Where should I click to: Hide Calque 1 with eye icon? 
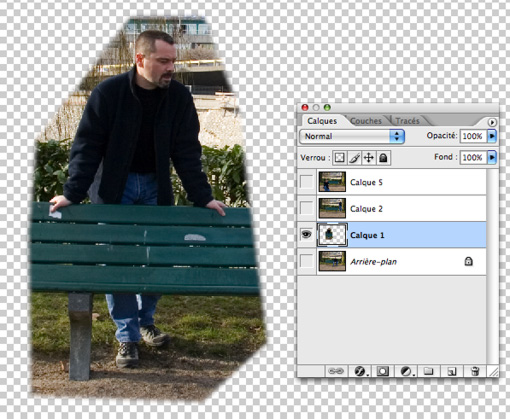(x=306, y=235)
